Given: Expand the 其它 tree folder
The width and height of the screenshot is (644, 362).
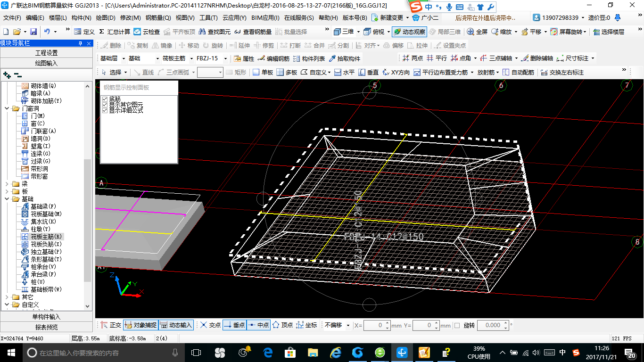Looking at the screenshot, I should [x=7, y=297].
